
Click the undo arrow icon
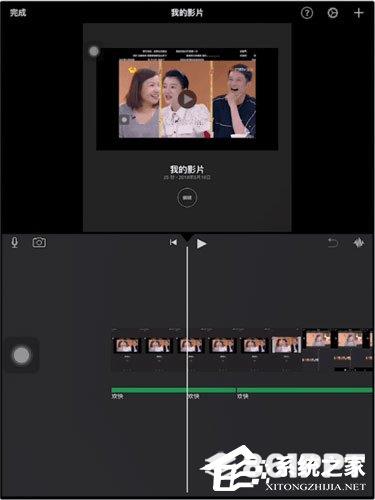click(333, 243)
